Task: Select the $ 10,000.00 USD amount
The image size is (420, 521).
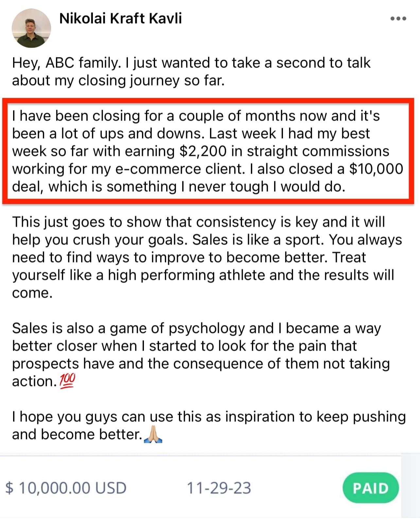Action: click(66, 488)
